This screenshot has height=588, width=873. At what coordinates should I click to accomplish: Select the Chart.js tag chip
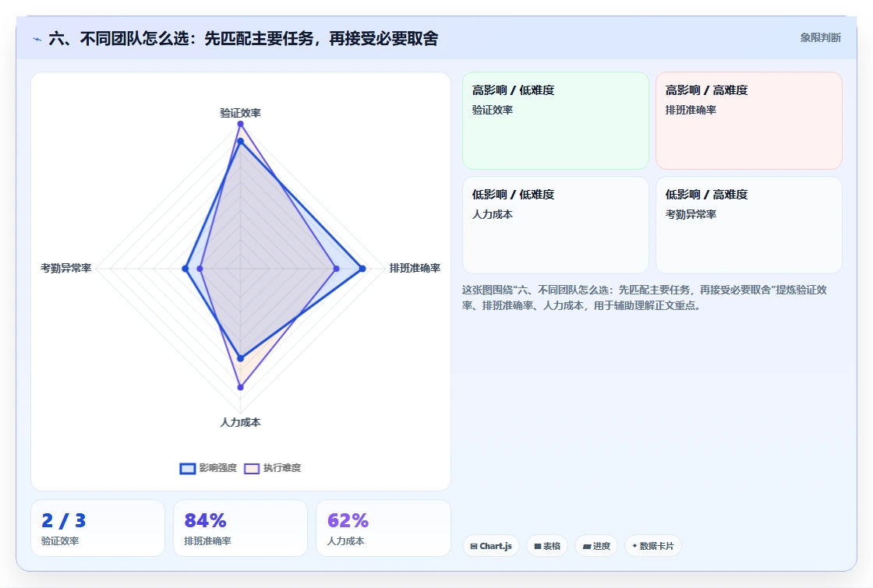(x=491, y=546)
